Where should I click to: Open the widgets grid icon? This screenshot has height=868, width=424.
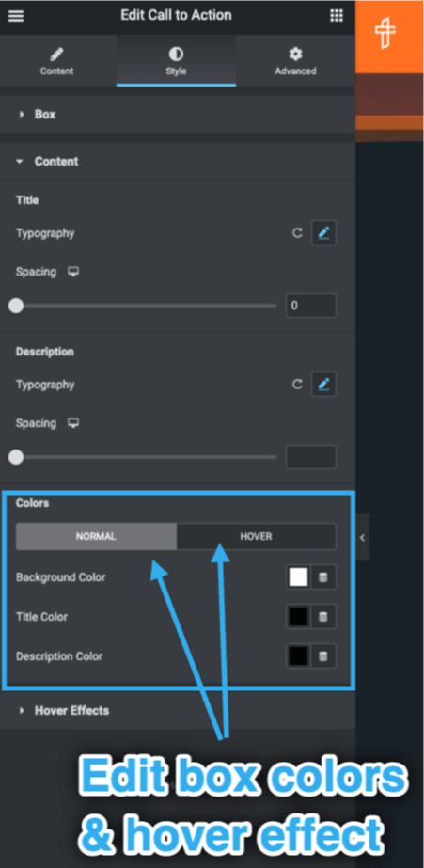(337, 15)
